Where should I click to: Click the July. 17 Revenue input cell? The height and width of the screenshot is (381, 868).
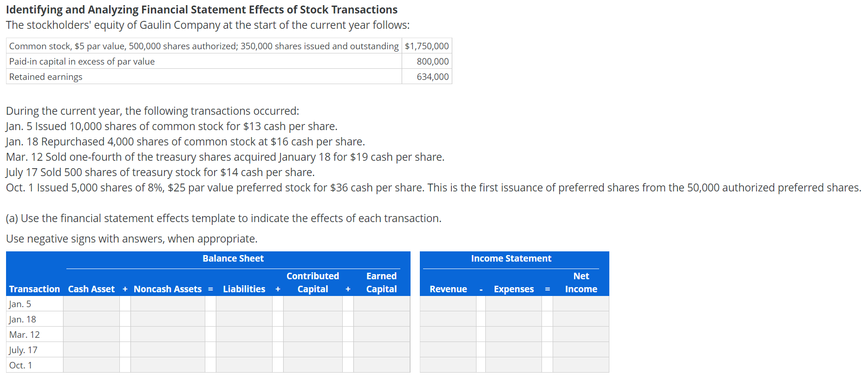448,350
